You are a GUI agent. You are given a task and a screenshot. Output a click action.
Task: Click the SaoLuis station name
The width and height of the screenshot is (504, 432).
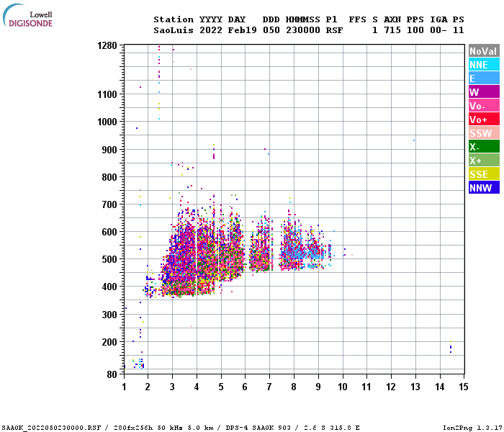coord(174,30)
